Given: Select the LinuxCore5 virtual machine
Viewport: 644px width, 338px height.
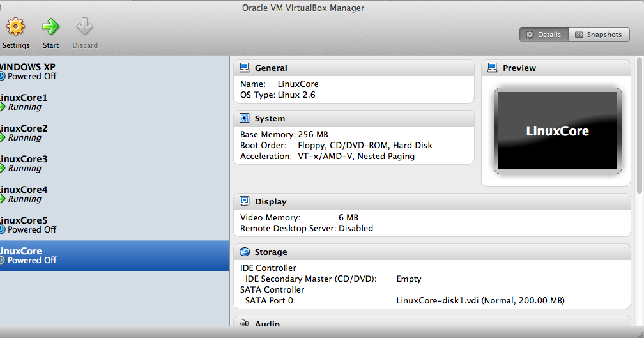Looking at the screenshot, I should (114, 225).
